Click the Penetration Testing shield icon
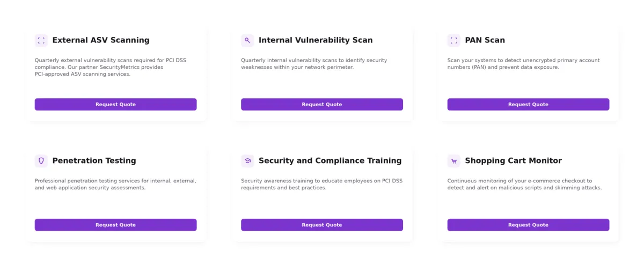 41,161
